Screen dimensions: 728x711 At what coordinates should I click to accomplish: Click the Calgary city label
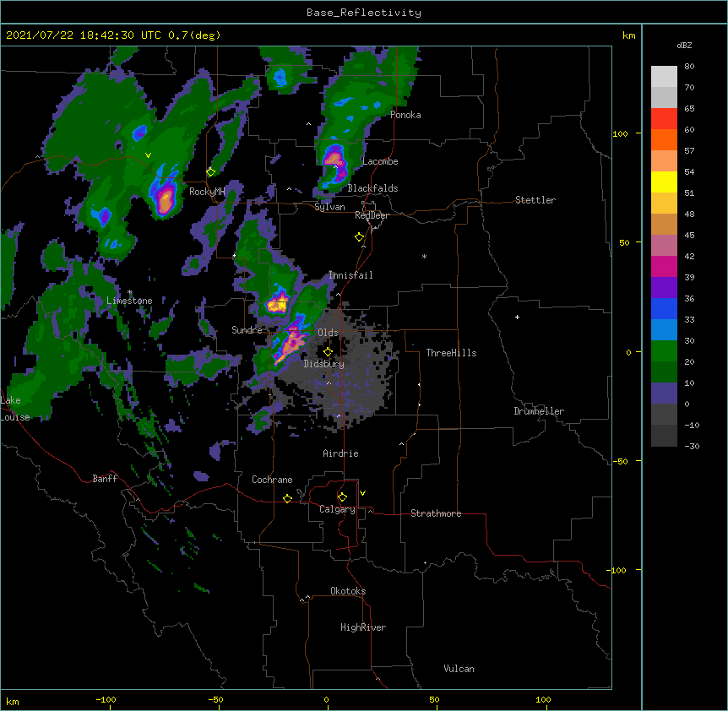point(337,509)
